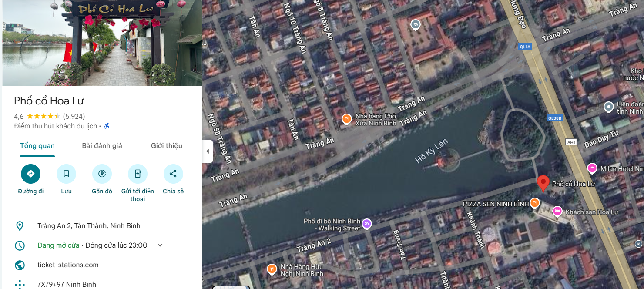
Task: Select Phố đi bộ Ninh Bình marker
Action: point(367,224)
